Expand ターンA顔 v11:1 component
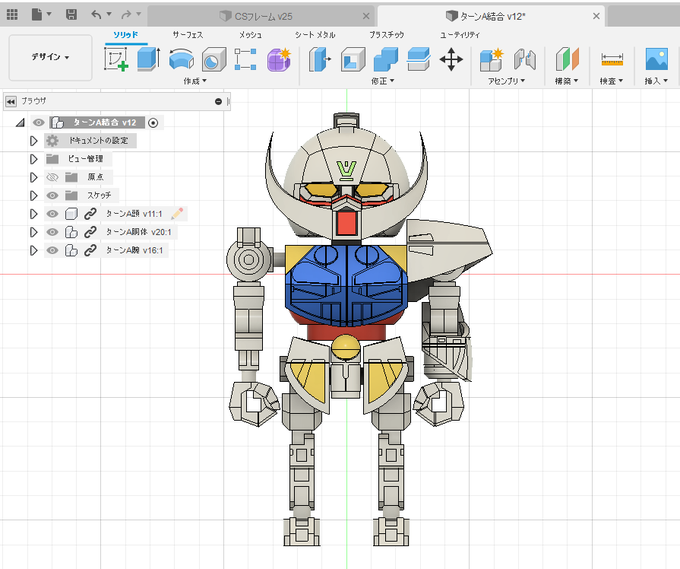Image resolution: width=680 pixels, height=569 pixels. (x=33, y=214)
